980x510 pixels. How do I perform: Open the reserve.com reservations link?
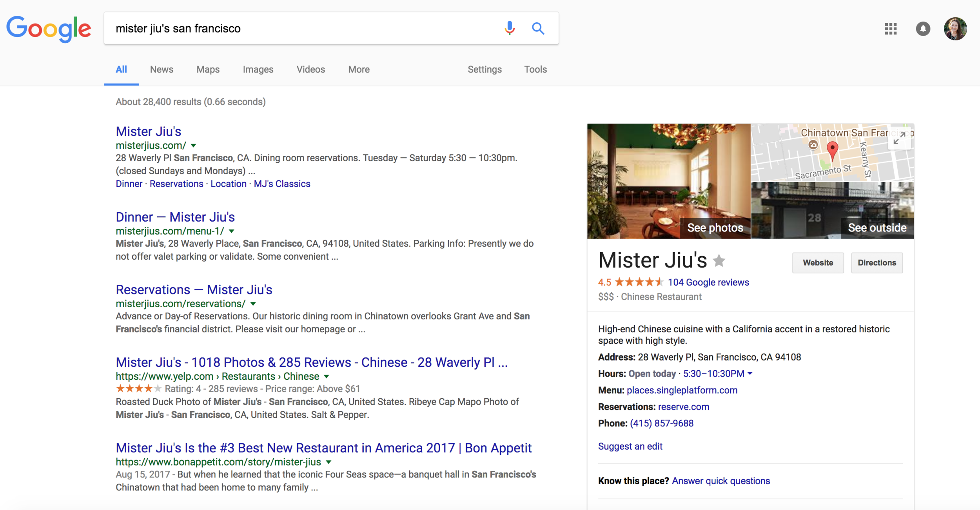[x=684, y=407]
